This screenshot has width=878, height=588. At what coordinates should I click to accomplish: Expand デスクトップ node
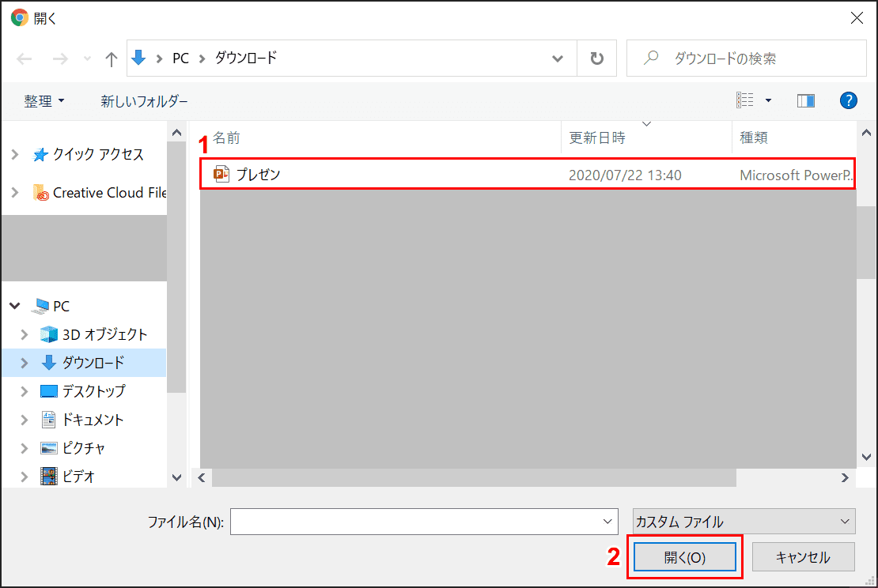pyautogui.click(x=24, y=392)
